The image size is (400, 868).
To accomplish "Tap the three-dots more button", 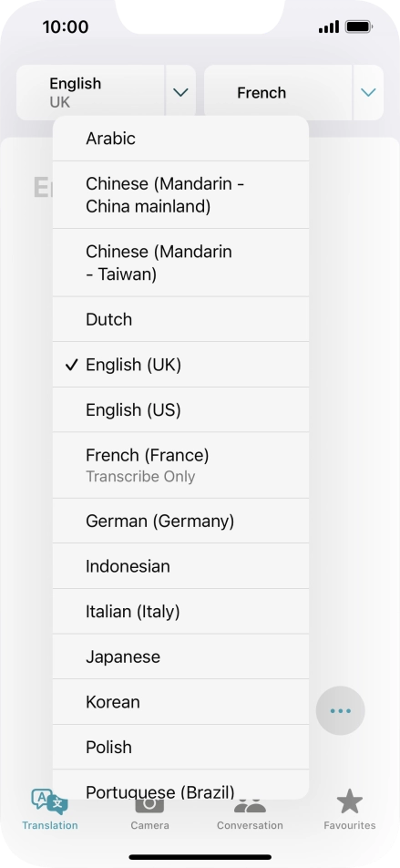I will click(x=340, y=711).
